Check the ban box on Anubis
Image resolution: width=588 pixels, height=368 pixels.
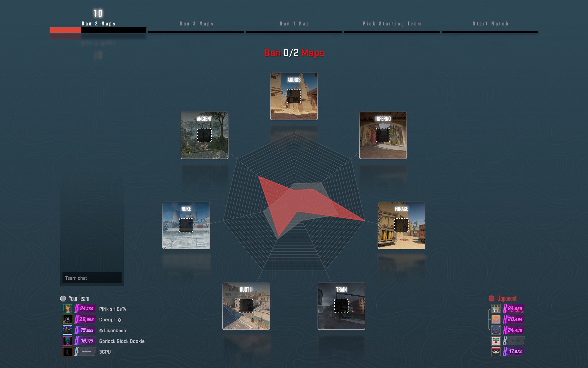(x=294, y=96)
